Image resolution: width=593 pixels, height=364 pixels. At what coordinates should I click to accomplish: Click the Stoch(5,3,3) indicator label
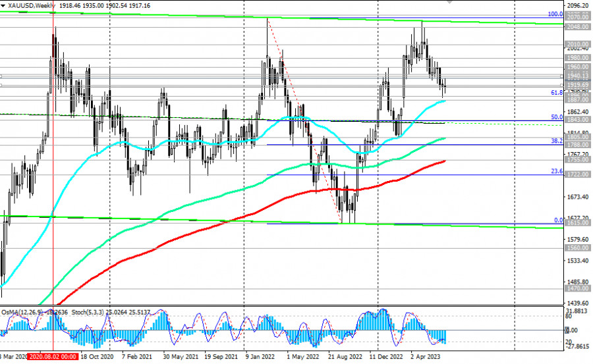[88, 312]
